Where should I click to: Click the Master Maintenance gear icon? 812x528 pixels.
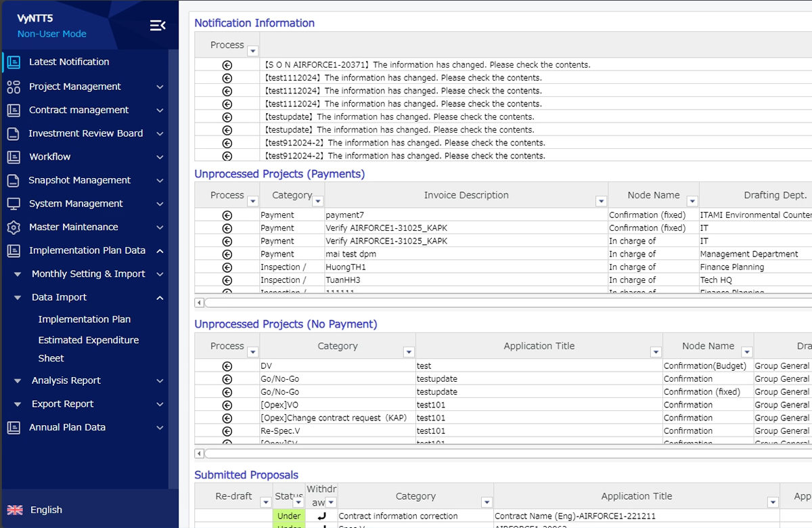14,227
